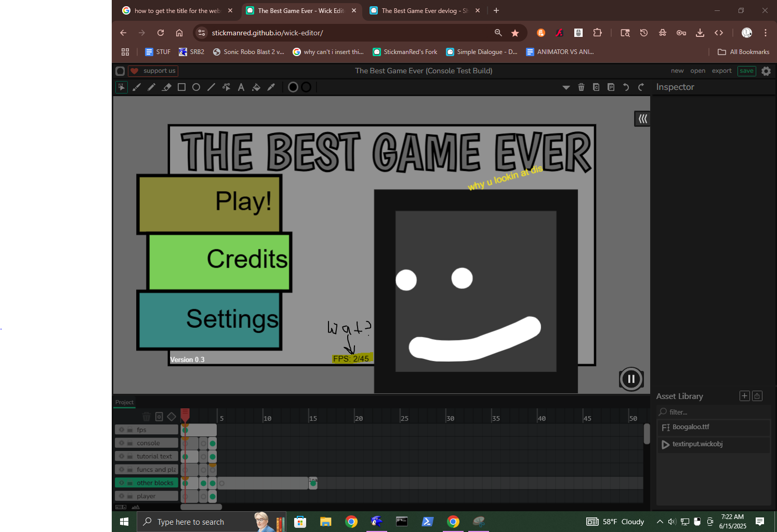777x532 pixels.
Task: Toggle visibility of the console layer
Action: click(x=122, y=443)
